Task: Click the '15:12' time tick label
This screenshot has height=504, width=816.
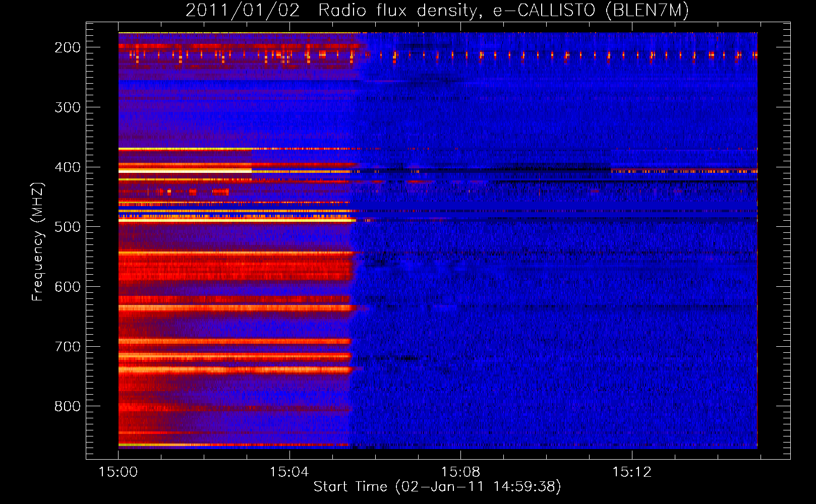Action: [632, 472]
